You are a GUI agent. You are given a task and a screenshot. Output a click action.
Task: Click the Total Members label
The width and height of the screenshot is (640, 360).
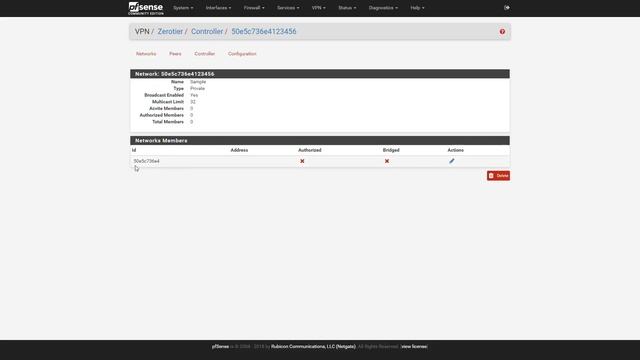point(168,122)
